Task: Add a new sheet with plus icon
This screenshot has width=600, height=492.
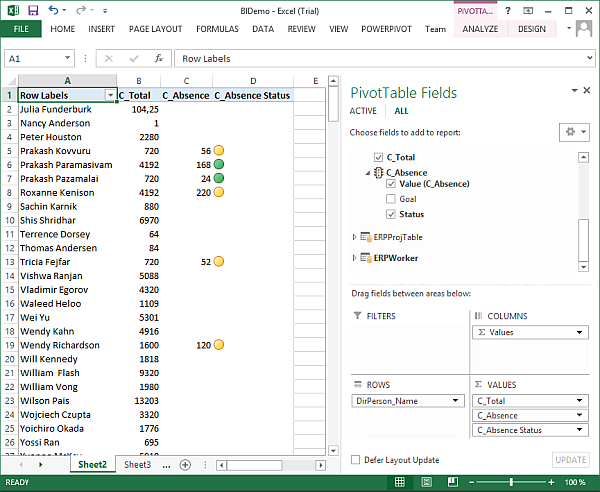Action: tap(185, 465)
